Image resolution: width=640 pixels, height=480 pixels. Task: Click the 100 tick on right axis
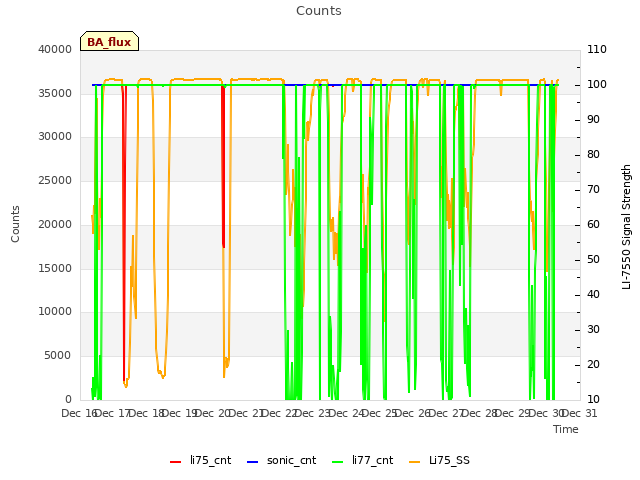point(597,84)
